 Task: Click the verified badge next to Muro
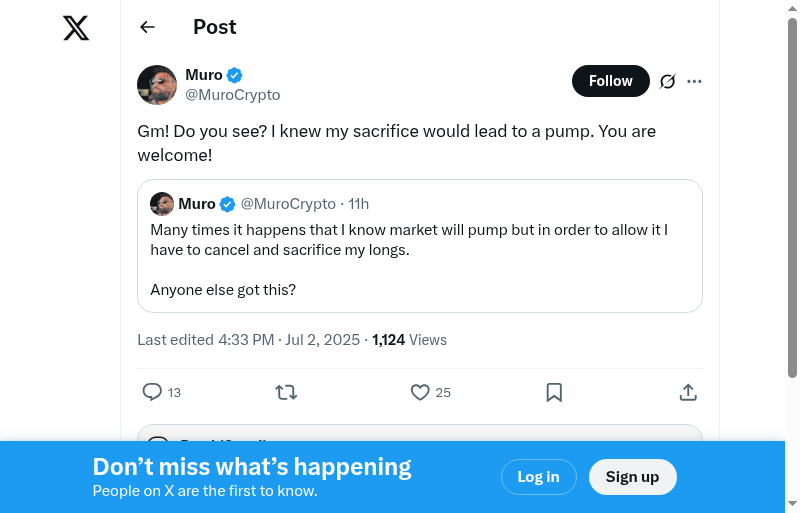(235, 75)
